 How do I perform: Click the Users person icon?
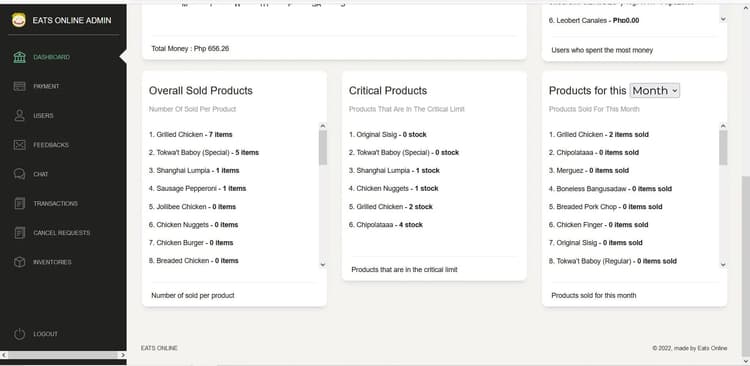[19, 116]
